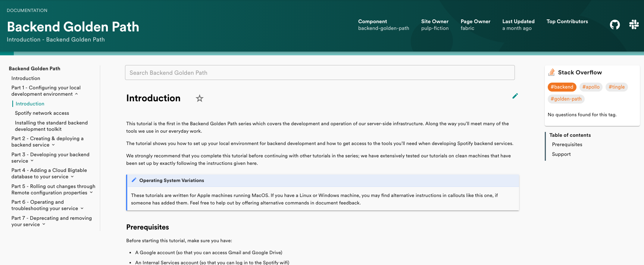
Task: Open Installing the standard backend development toolkit
Action: [51, 126]
